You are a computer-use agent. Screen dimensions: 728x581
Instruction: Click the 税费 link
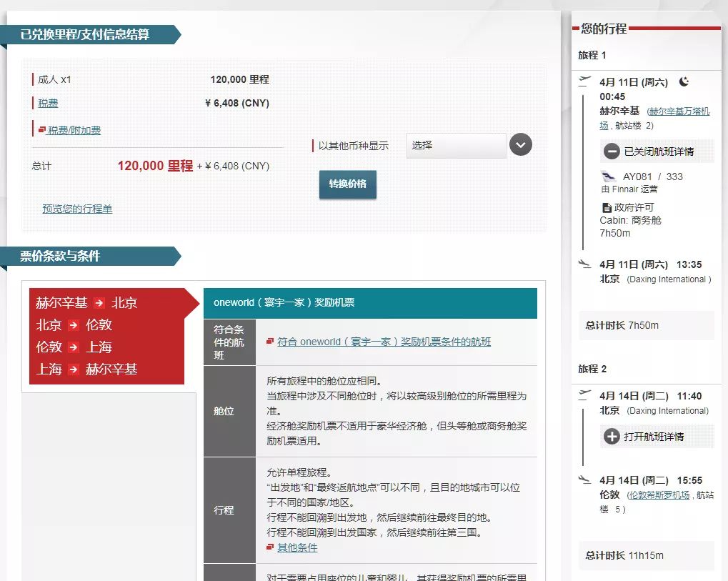tap(49, 103)
